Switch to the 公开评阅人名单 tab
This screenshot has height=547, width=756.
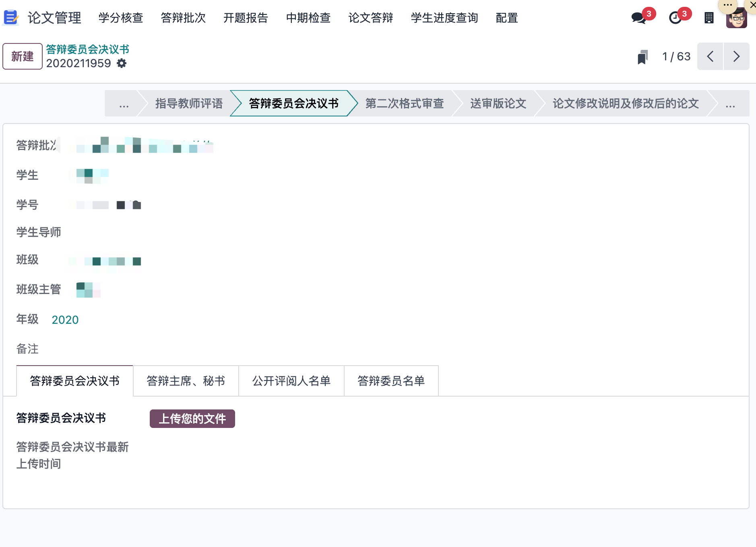tap(291, 381)
